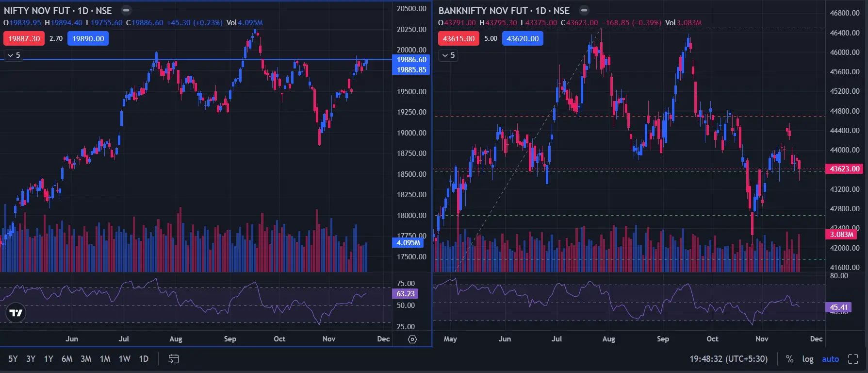
Task: Click the 46800.00 level on BankNifty price axis
Action: pos(845,13)
